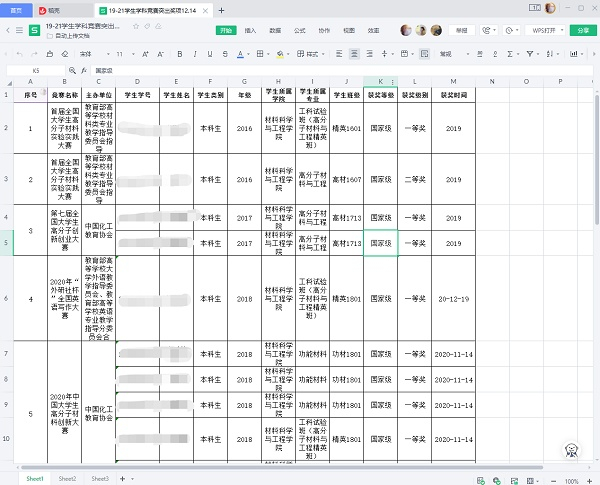Click the horizontal scrollbar

(x=282, y=467)
